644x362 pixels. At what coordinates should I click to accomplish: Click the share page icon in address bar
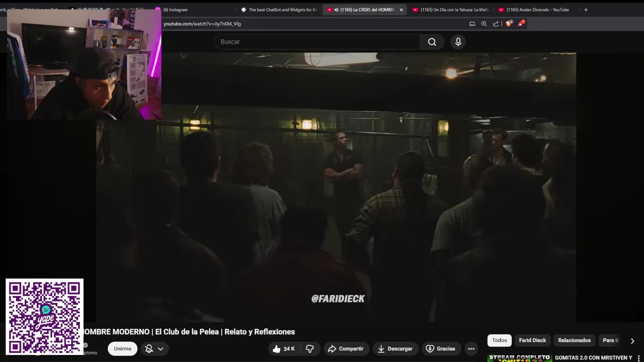pyautogui.click(x=496, y=24)
